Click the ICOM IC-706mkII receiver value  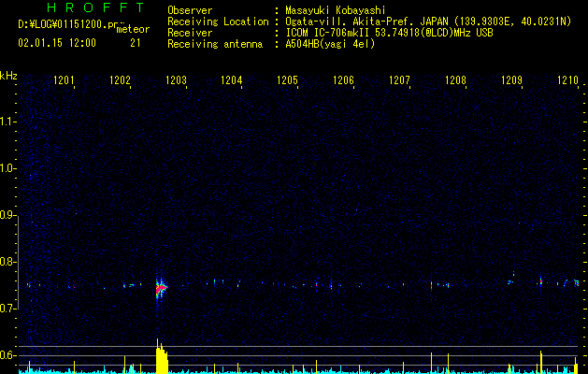tap(389, 33)
